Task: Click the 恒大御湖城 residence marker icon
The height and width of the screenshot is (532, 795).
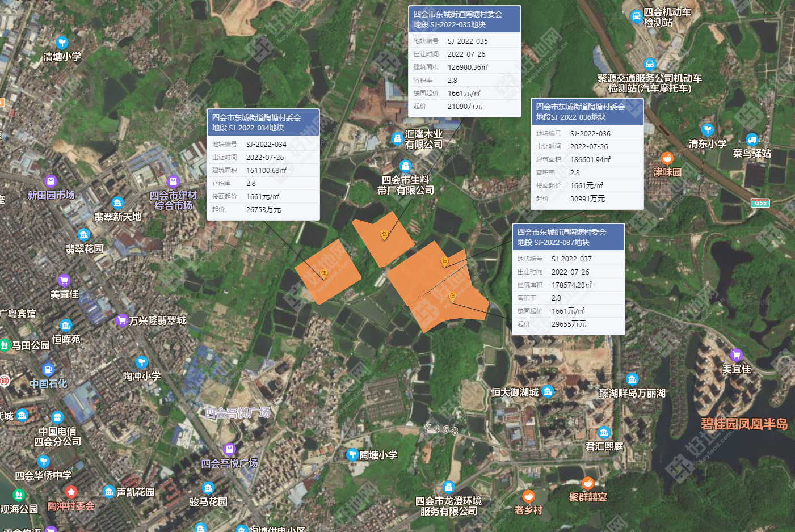Action: click(547, 391)
